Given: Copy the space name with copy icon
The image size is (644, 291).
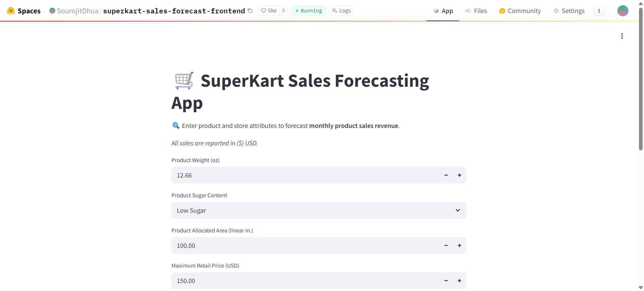Looking at the screenshot, I should click(x=250, y=11).
